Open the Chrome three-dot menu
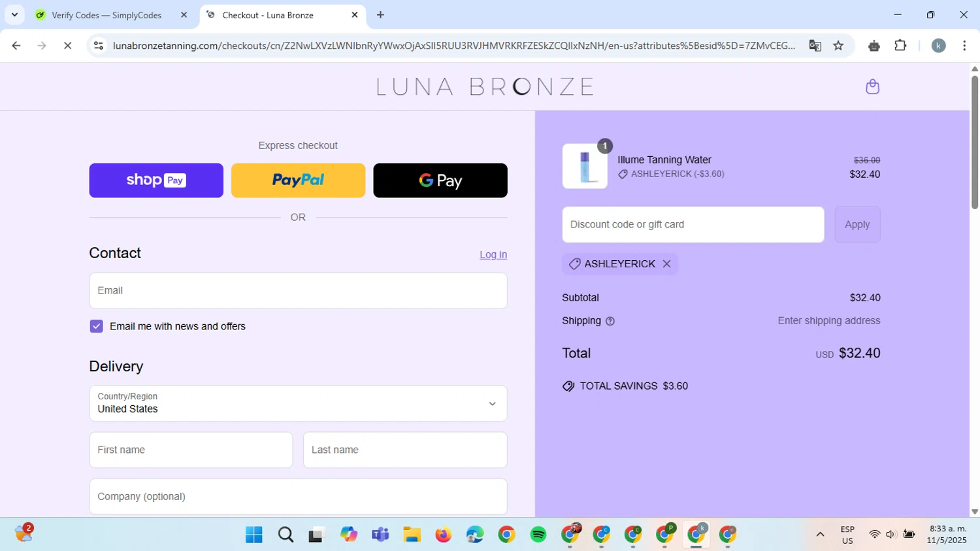Image resolution: width=980 pixels, height=551 pixels. [x=964, y=46]
